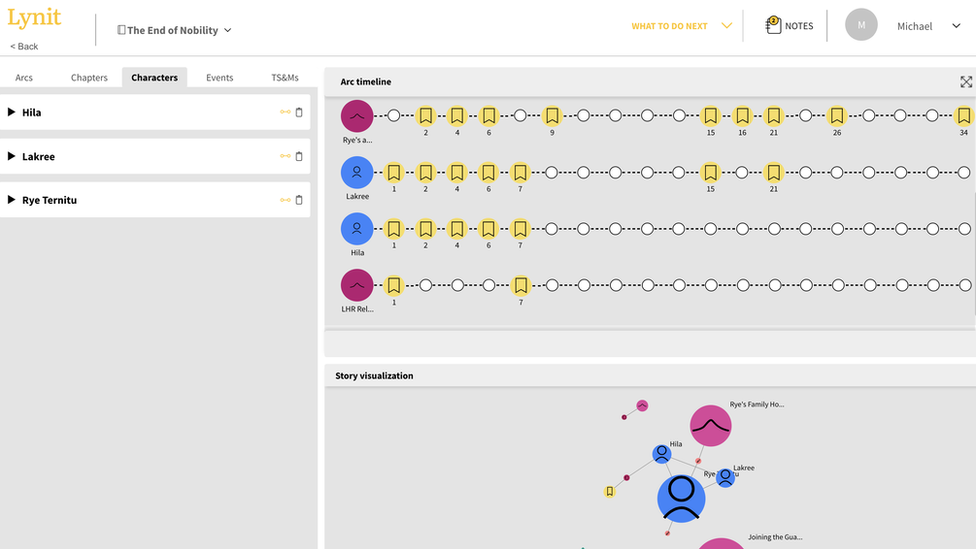This screenshot has width=976, height=549.
Task: Expand the Hila character entry
Action: click(12, 113)
